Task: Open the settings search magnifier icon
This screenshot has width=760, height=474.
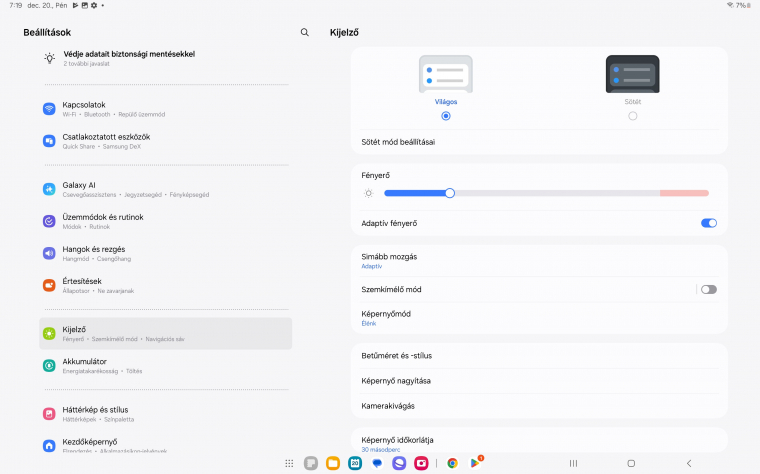Action: (x=304, y=32)
